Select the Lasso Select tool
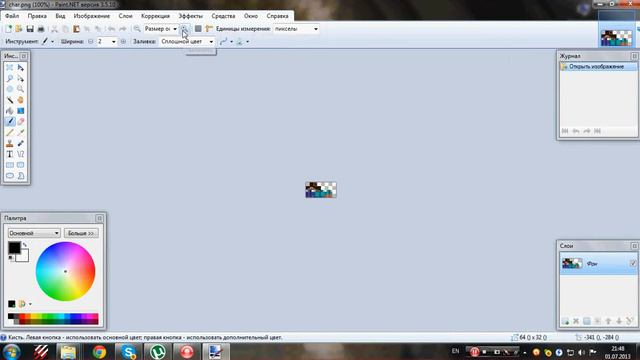The width and height of the screenshot is (640, 360). (x=10, y=78)
